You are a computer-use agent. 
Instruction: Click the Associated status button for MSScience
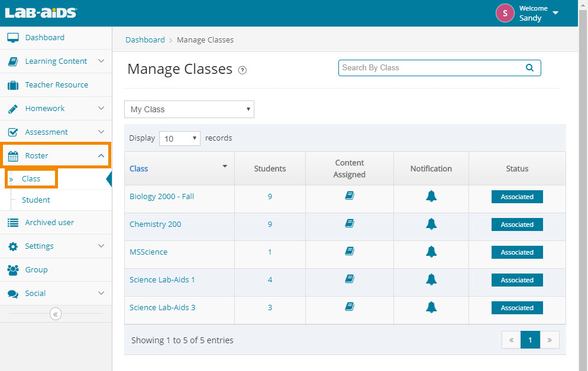point(517,252)
